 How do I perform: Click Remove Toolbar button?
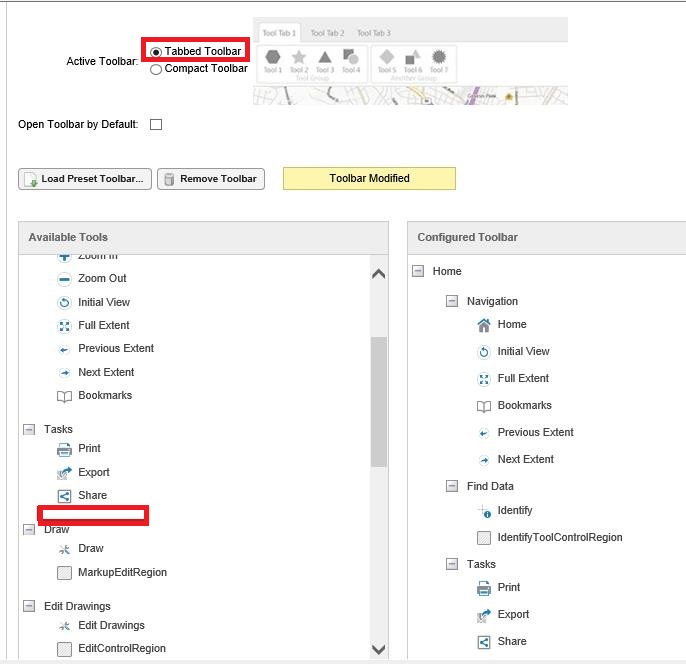(211, 179)
